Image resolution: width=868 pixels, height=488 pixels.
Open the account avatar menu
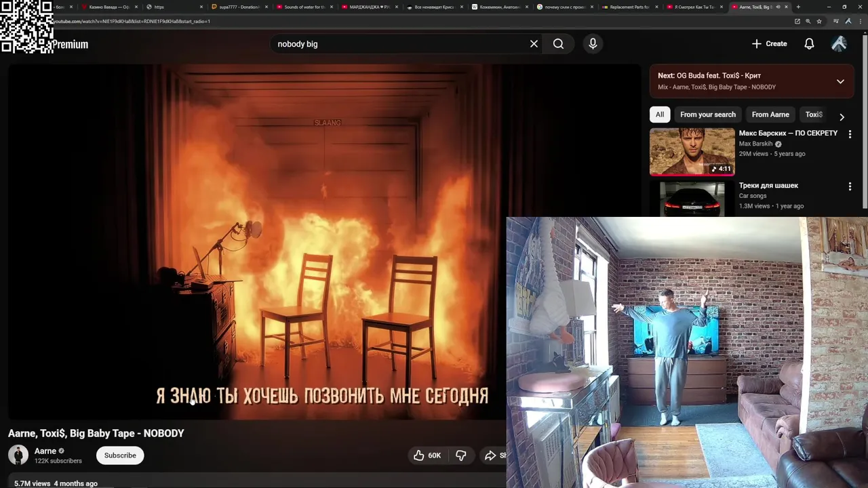(839, 44)
